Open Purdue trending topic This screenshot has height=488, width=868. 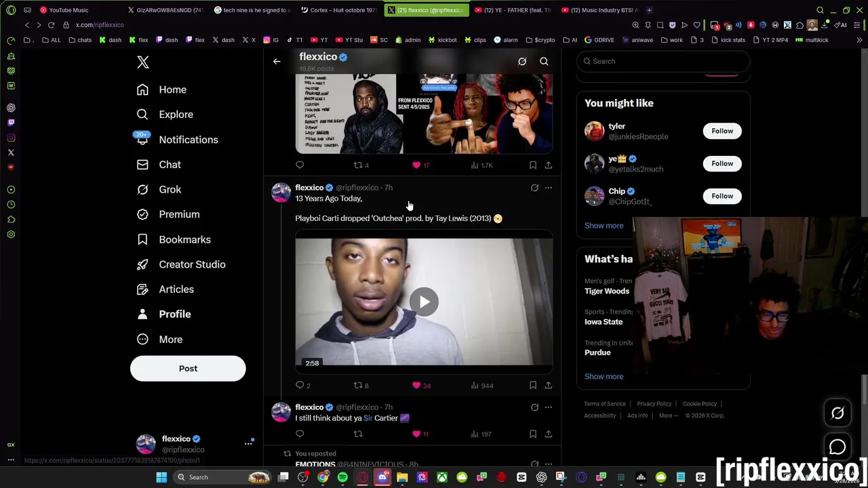[x=597, y=352]
